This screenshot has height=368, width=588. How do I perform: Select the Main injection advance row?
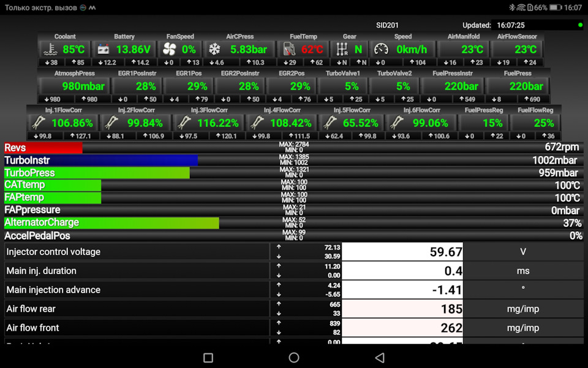[294, 289]
